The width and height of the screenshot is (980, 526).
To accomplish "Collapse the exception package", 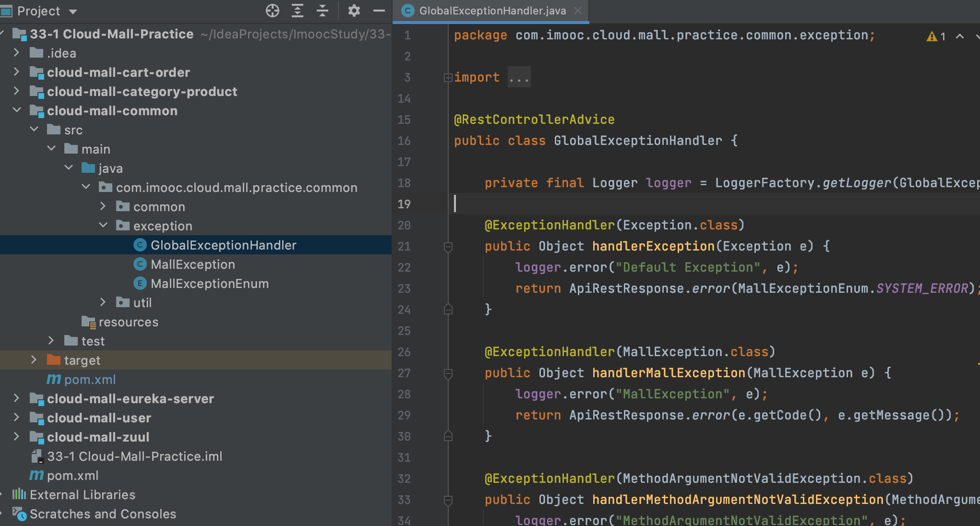I will tap(103, 226).
